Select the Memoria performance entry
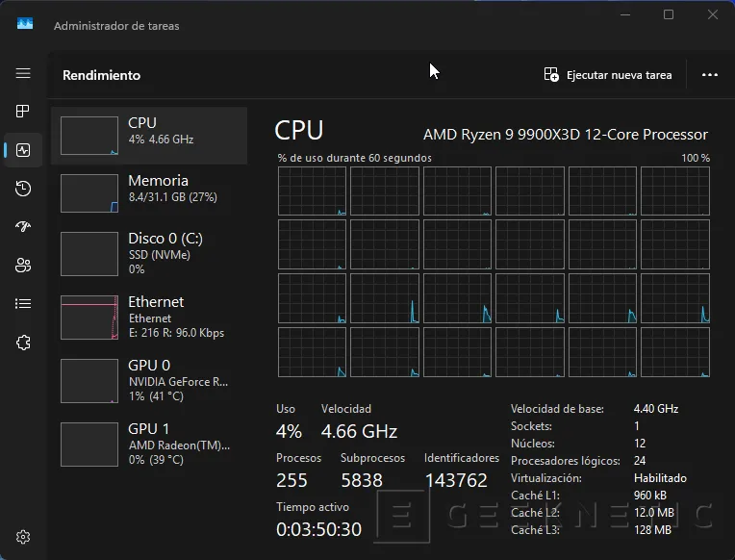This screenshot has height=560, width=735. tap(149, 192)
